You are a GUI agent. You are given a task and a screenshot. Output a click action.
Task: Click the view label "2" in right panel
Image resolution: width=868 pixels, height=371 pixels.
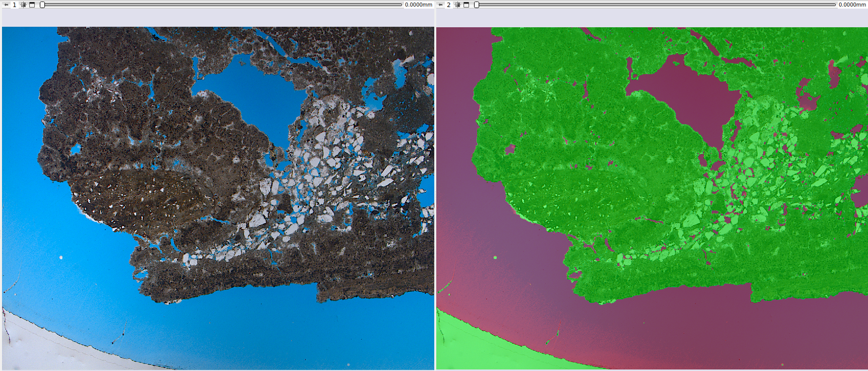point(449,5)
